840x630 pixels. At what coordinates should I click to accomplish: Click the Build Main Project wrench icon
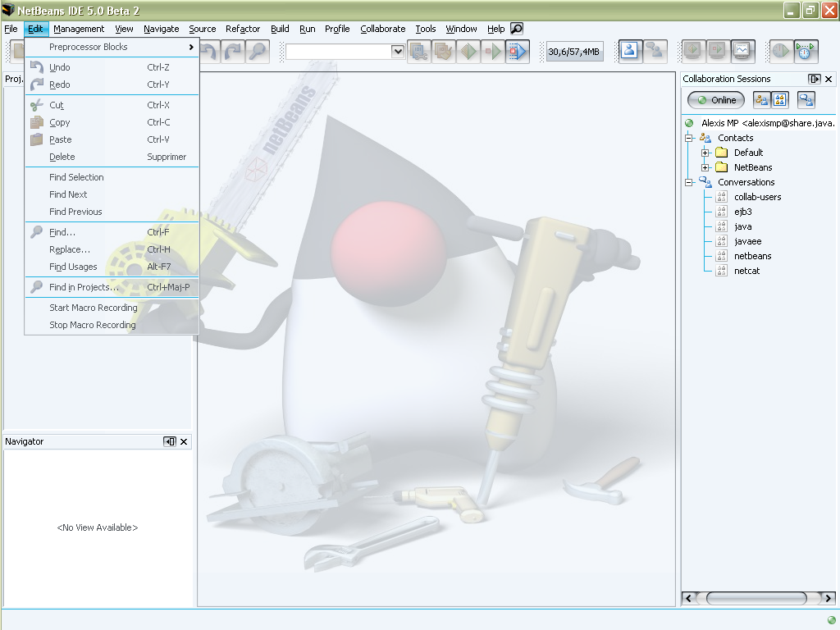419,52
